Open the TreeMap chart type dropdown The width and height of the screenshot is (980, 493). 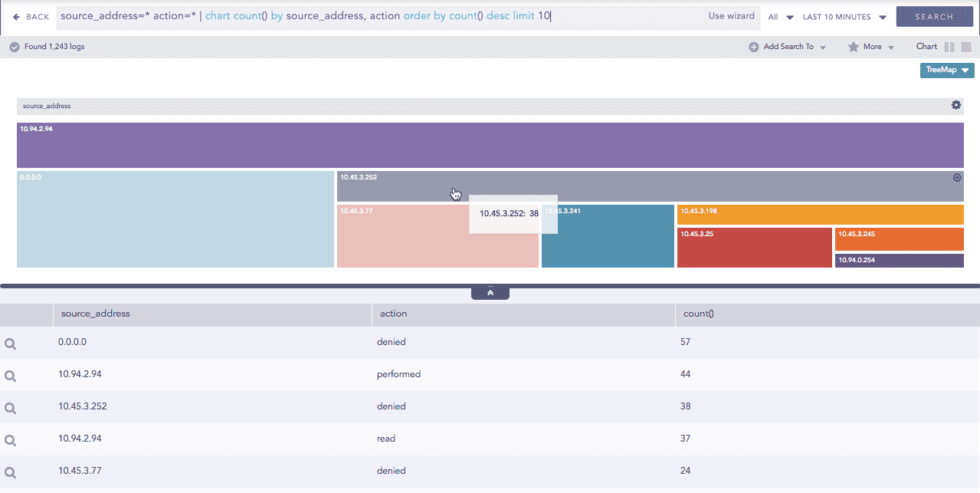pos(946,70)
